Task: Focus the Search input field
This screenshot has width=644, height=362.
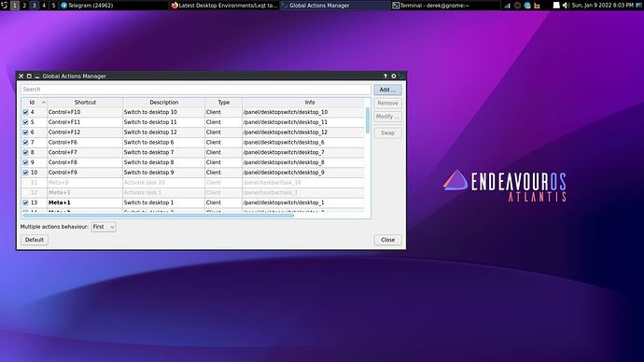Action: [196, 90]
